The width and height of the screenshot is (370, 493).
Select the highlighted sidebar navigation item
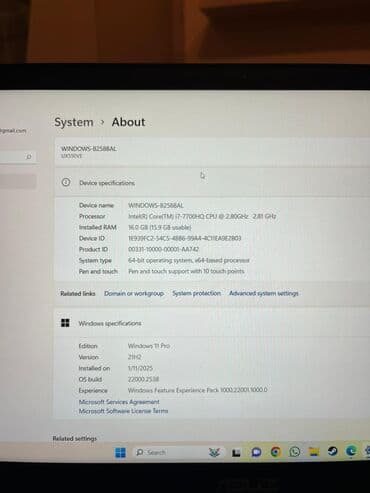[18, 182]
